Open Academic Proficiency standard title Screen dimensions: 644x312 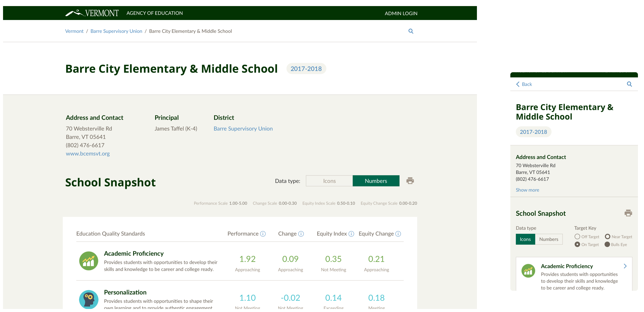(x=134, y=253)
